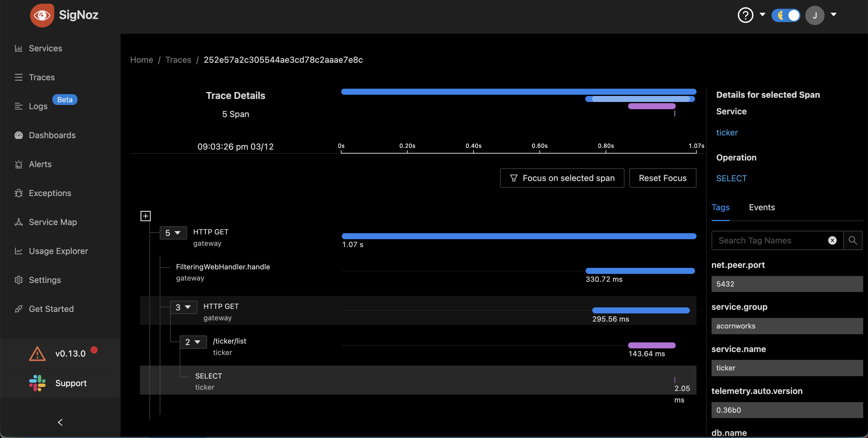Click the Traces list icon
Viewport: 868px width, 438px height.
click(18, 77)
